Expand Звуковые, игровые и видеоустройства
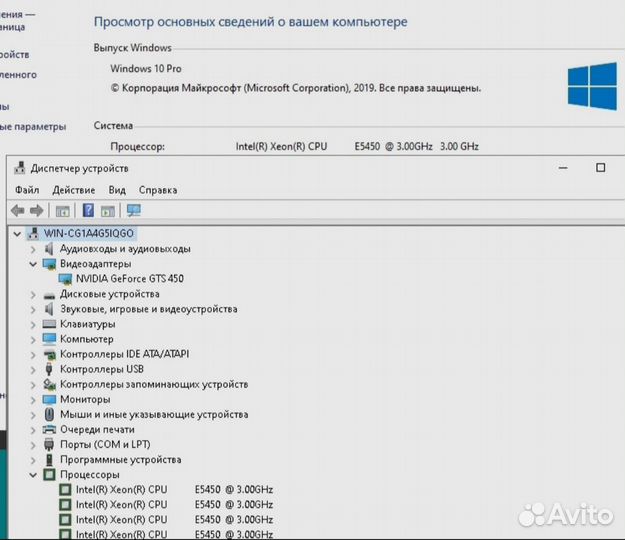This screenshot has height=540, width=625. coord(33,310)
